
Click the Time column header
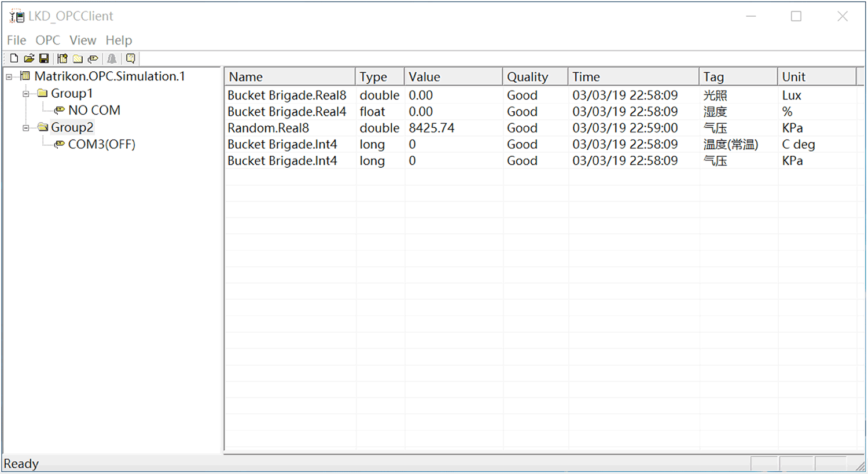[x=634, y=76]
